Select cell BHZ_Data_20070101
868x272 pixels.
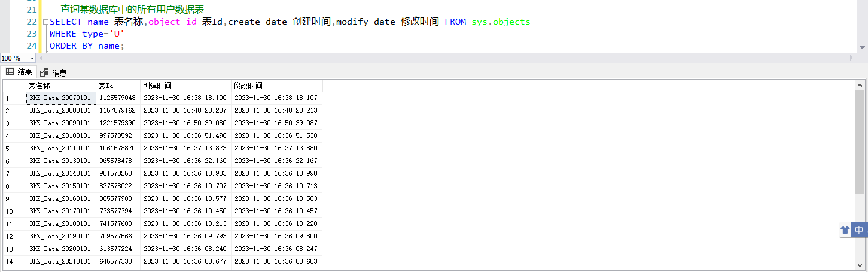pos(61,98)
